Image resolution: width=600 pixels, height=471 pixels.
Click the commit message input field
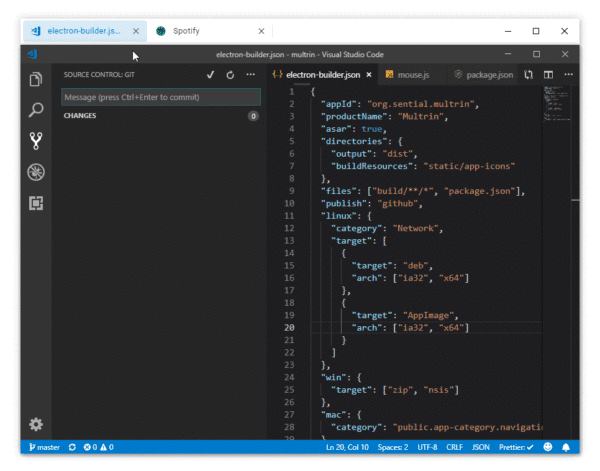pyautogui.click(x=160, y=97)
